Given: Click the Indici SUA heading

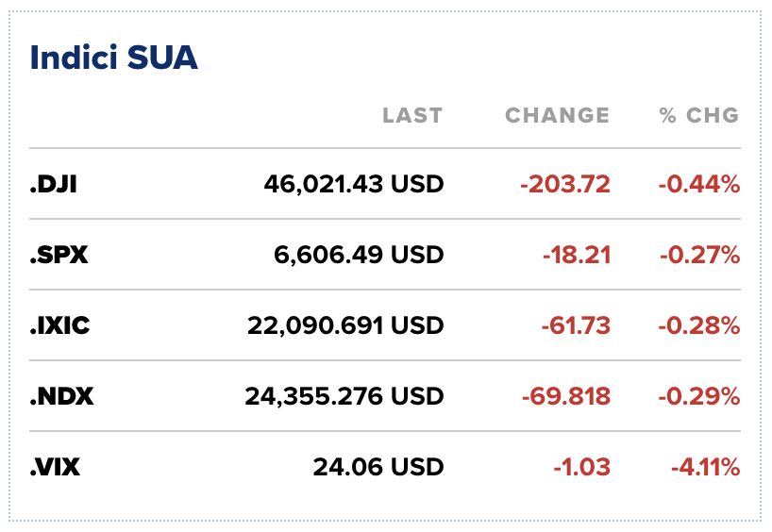Looking at the screenshot, I should [113, 58].
